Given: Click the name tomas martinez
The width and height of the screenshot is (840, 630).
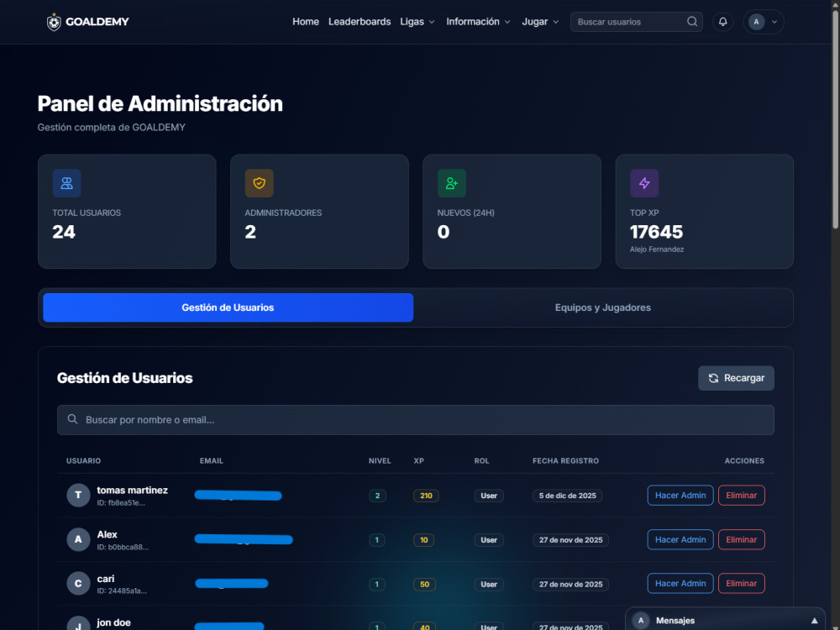Looking at the screenshot, I should 133,491.
